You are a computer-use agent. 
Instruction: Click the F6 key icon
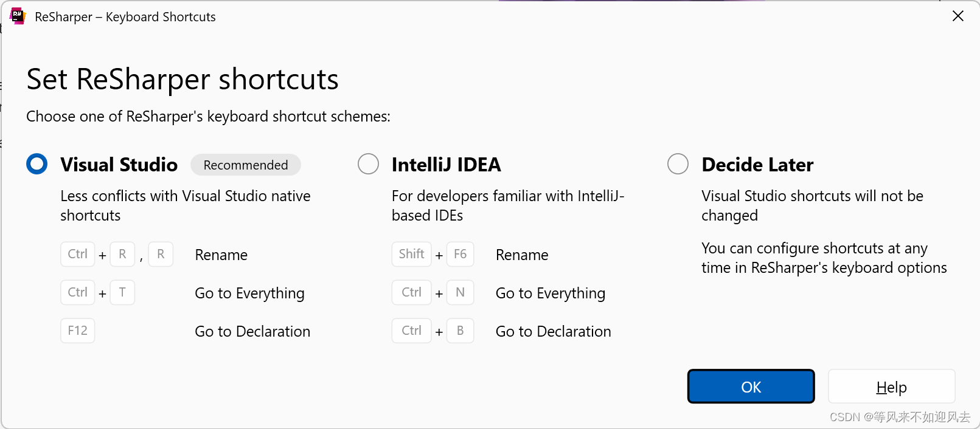pos(460,254)
